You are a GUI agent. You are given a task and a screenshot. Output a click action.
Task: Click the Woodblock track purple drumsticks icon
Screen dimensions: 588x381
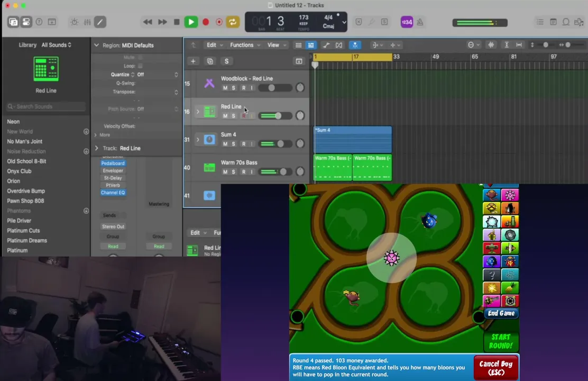point(209,83)
